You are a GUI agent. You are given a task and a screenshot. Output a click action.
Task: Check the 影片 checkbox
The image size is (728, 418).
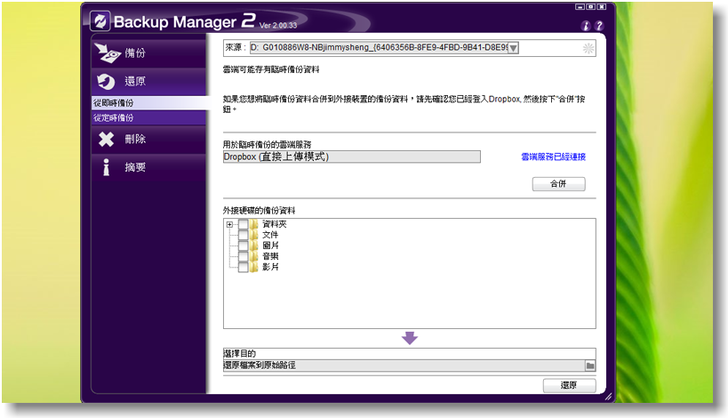[x=243, y=267]
